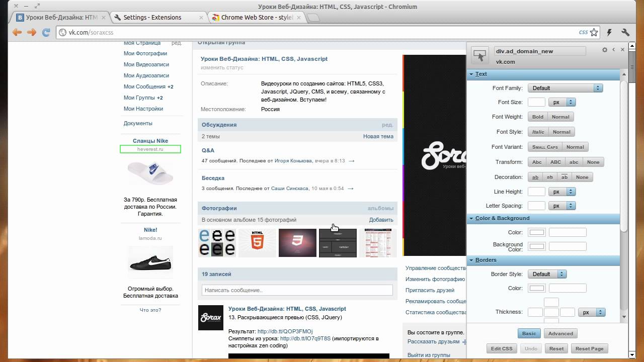
Task: Close the Settings - Extensions tab
Action: coord(202,18)
